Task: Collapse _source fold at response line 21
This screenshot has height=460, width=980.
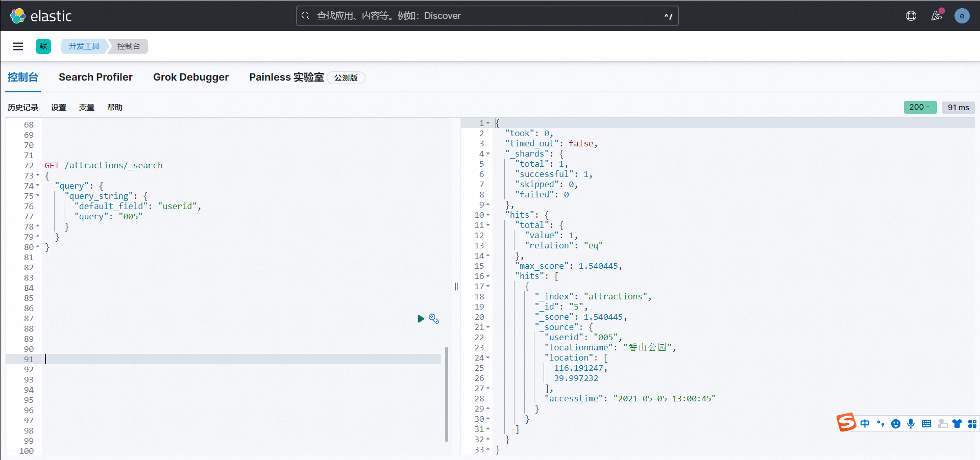Action: click(488, 327)
